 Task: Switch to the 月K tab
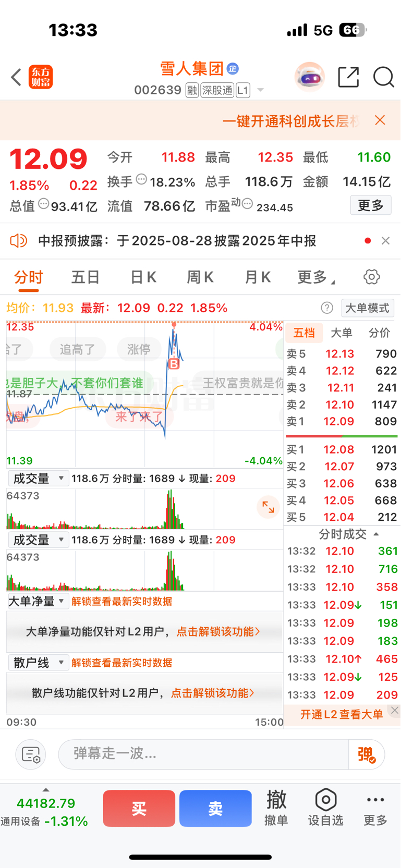pyautogui.click(x=258, y=277)
